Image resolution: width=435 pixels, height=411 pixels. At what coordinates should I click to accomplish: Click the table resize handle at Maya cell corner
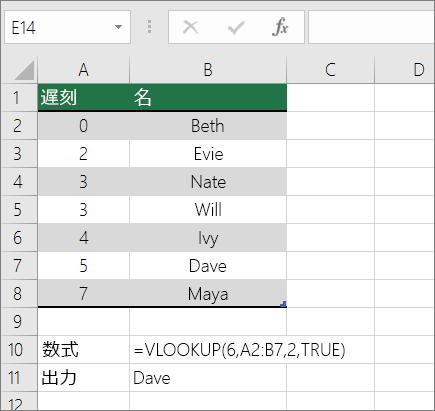coord(283,304)
